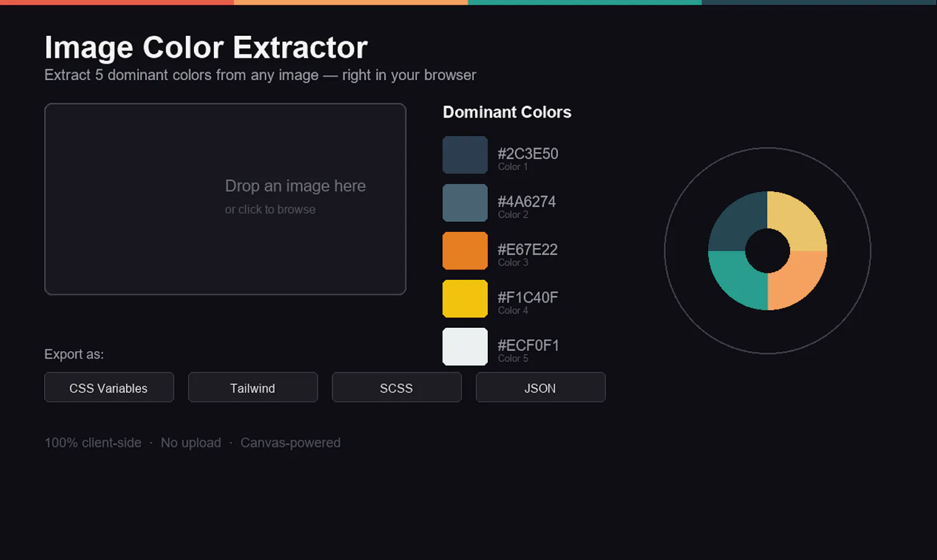
Task: Click the 'or click to browse' text
Action: coord(270,209)
